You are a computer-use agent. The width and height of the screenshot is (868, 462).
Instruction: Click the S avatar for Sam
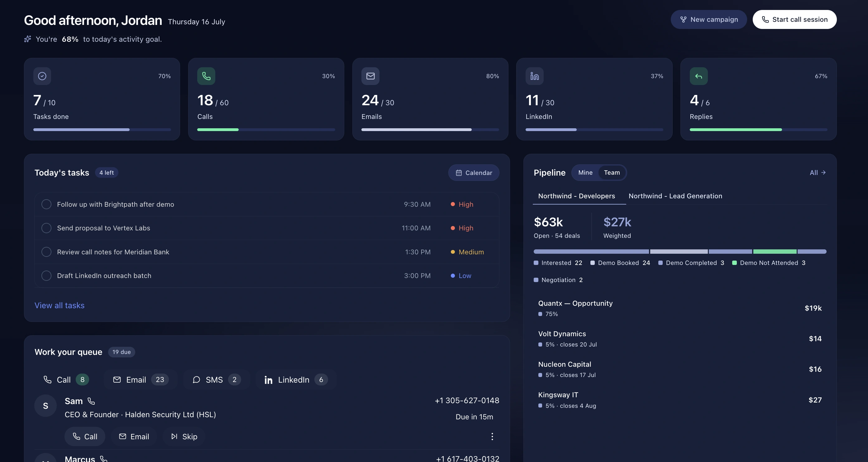click(45, 406)
